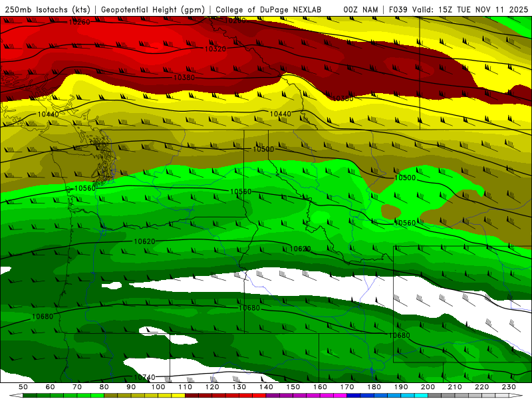Click the 10680 contour label at the left map edge

pyautogui.click(x=43, y=317)
